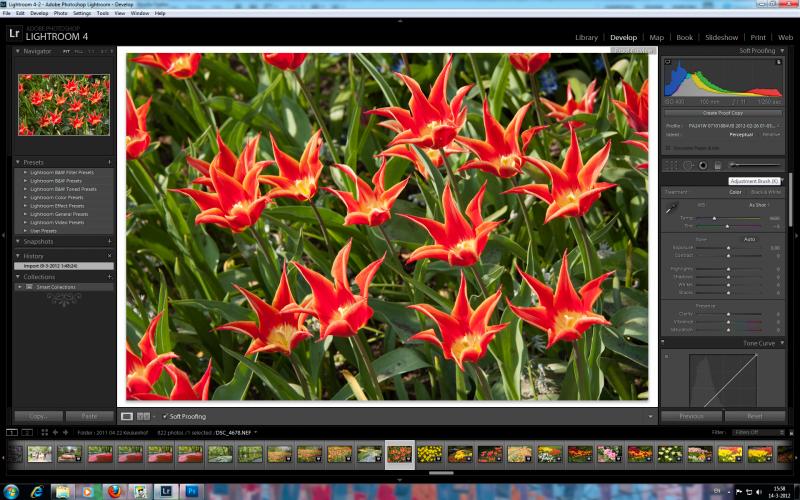The width and height of the screenshot is (800, 500).
Task: Open Windows Media Player from the taskbar
Action: (88, 491)
